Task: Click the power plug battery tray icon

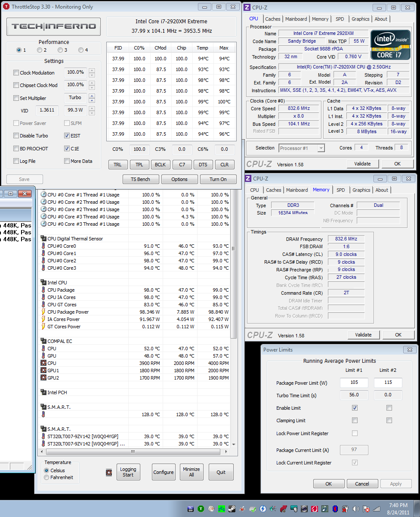Action: (345, 509)
